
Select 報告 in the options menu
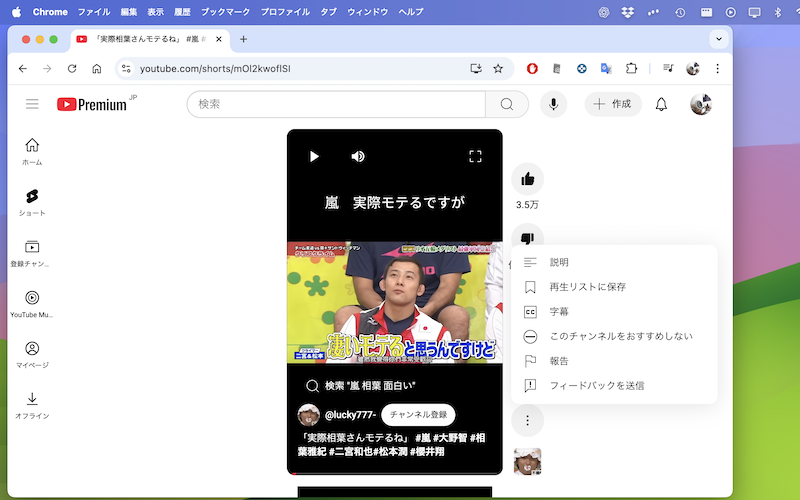(614, 361)
